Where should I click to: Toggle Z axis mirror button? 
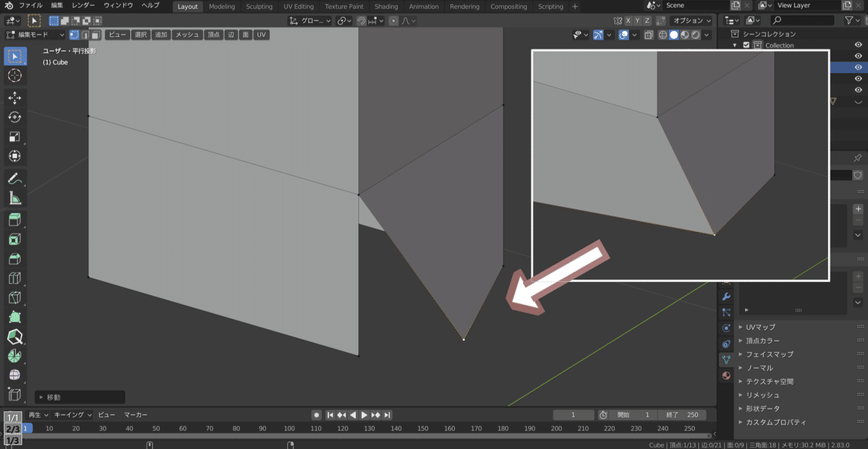[x=647, y=21]
